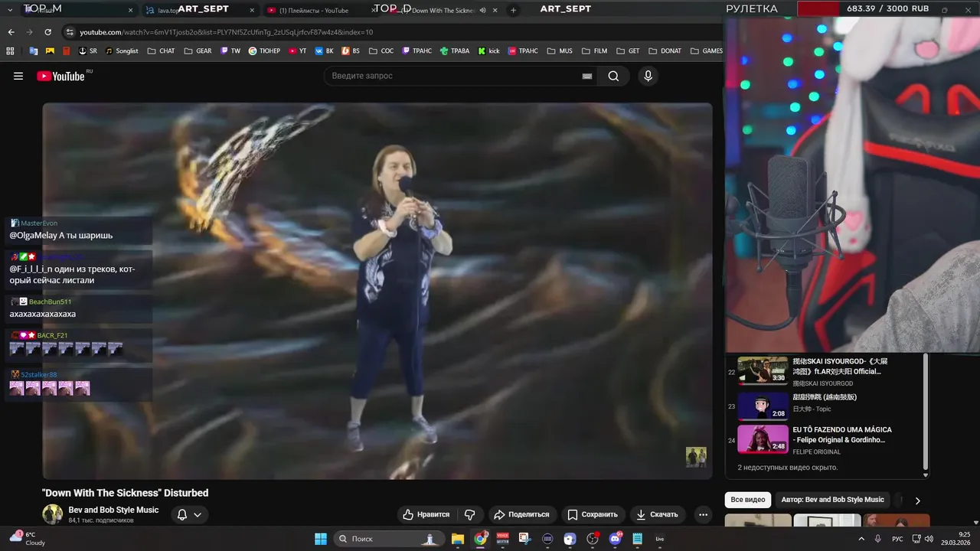Open the BK bookmark

(x=325, y=51)
